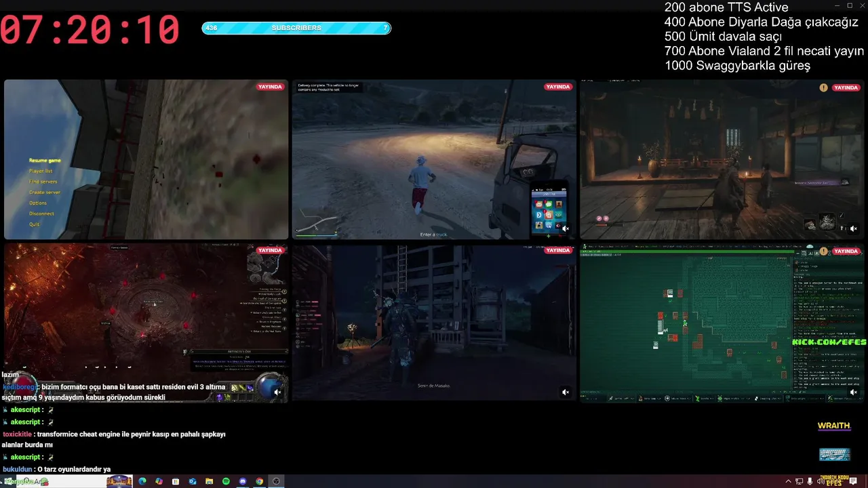The image size is (868, 488).
Task: Click chat username toxickitle
Action: coord(17,434)
